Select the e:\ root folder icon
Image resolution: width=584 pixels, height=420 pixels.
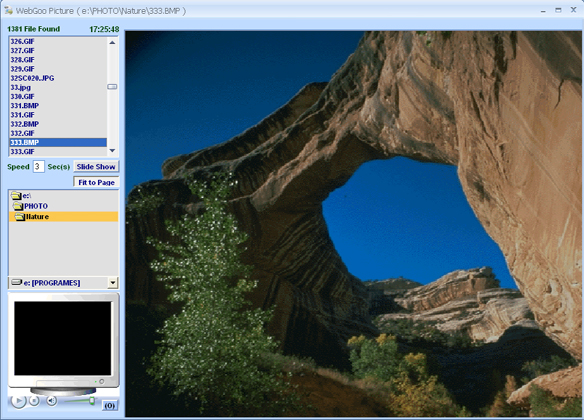[16, 195]
